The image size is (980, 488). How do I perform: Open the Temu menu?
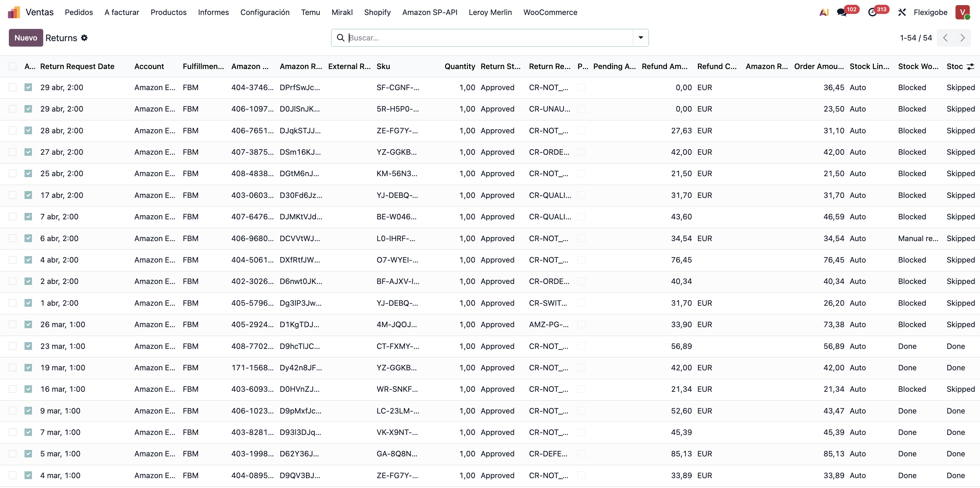[x=310, y=12]
